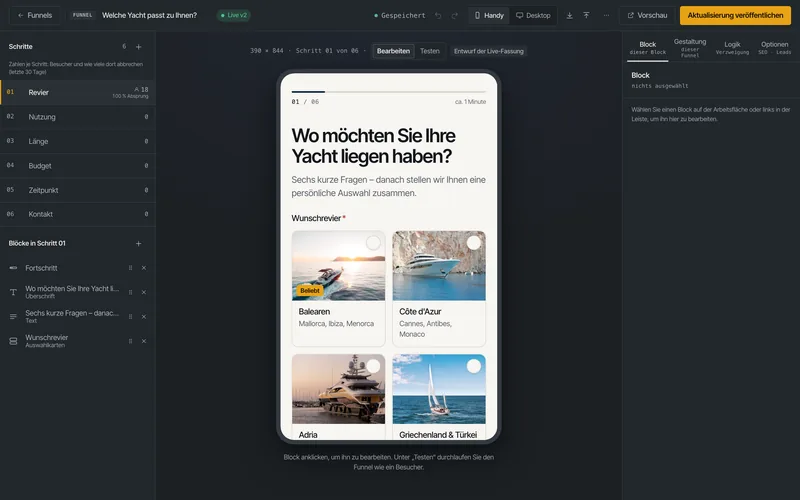Viewport: 800px width, 500px height.
Task: Open the Logik tab
Action: (x=732, y=47)
